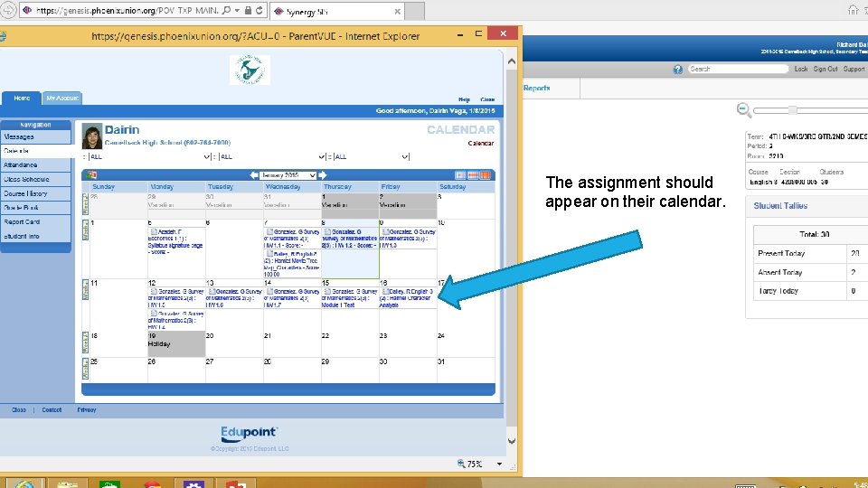The width and height of the screenshot is (868, 488).
Task: Open the HW 1.2 assignment on Thursday 8
Action: [349, 239]
